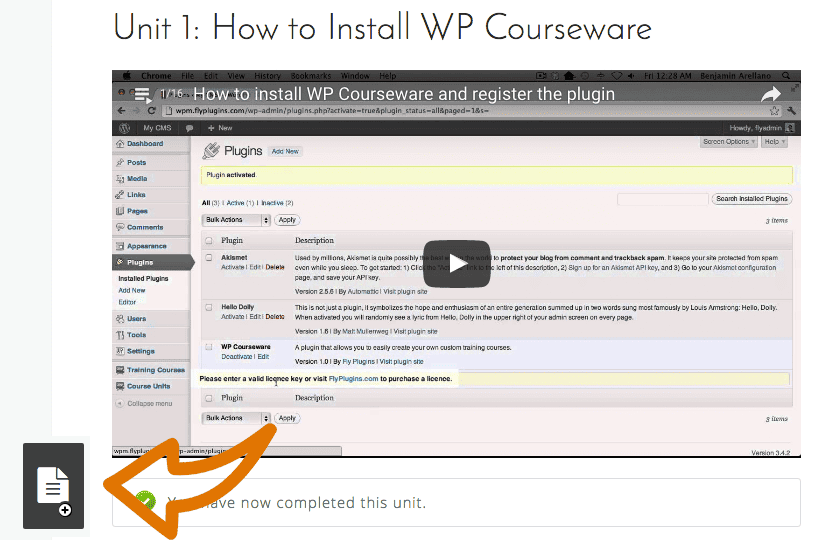The height and width of the screenshot is (540, 831).
Task: Open Training Courses in the sidebar
Action: (156, 370)
